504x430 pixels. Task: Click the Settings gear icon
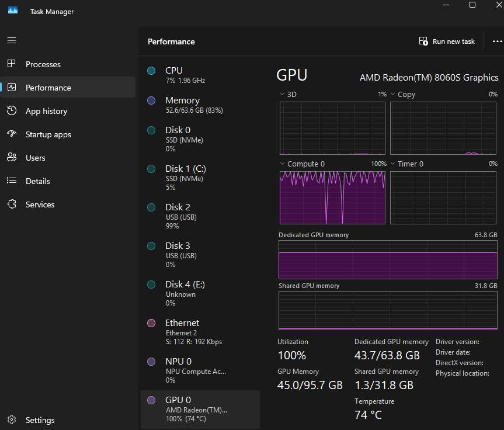click(x=12, y=419)
